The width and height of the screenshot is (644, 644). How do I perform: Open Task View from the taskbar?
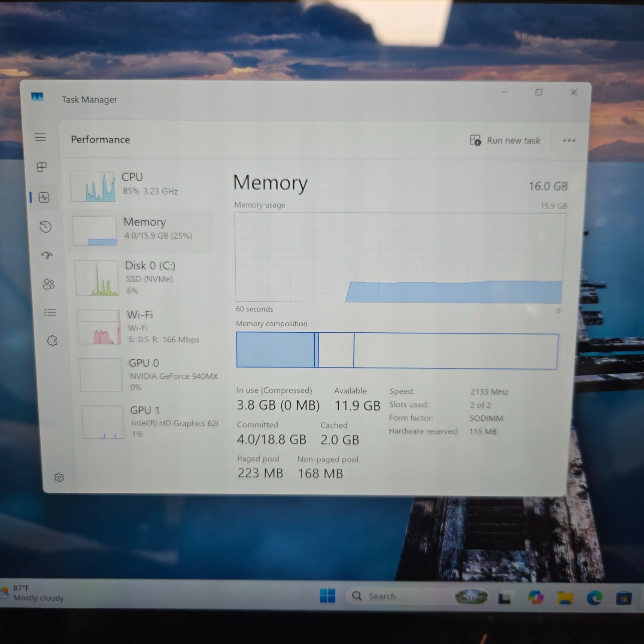pos(504,597)
